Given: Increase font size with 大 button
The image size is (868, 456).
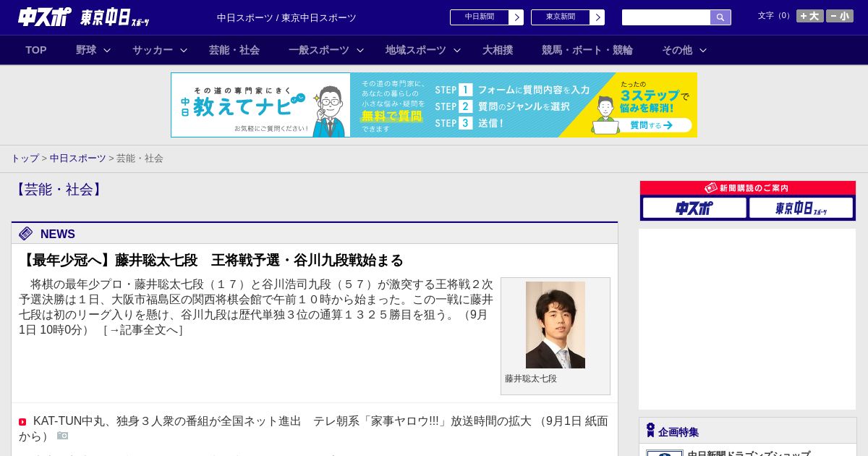Looking at the screenshot, I should click(810, 16).
